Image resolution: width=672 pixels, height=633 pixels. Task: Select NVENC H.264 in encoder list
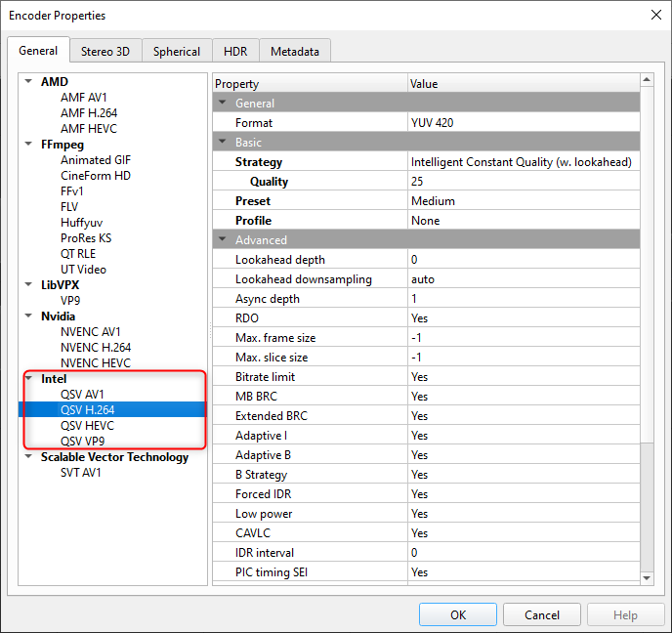[x=95, y=348]
